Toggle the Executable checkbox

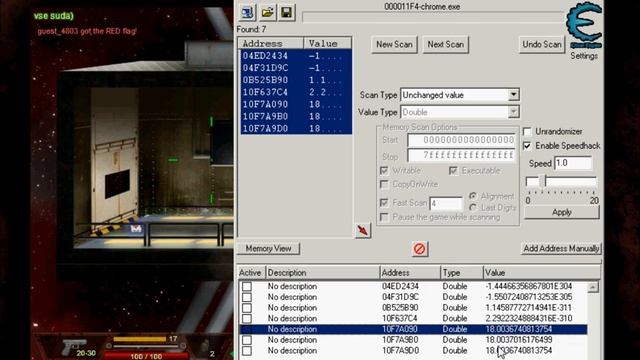coord(453,170)
